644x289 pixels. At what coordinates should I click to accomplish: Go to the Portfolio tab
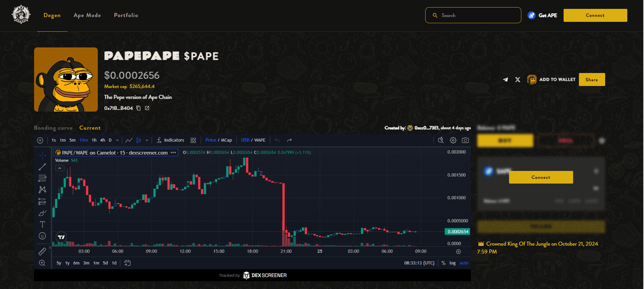[x=126, y=15]
